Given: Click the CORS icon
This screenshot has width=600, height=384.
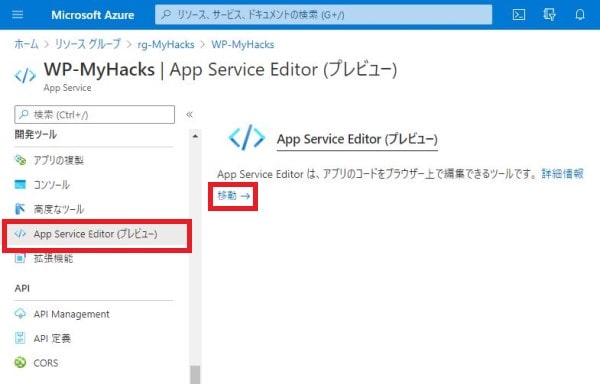Looking at the screenshot, I should (20, 362).
